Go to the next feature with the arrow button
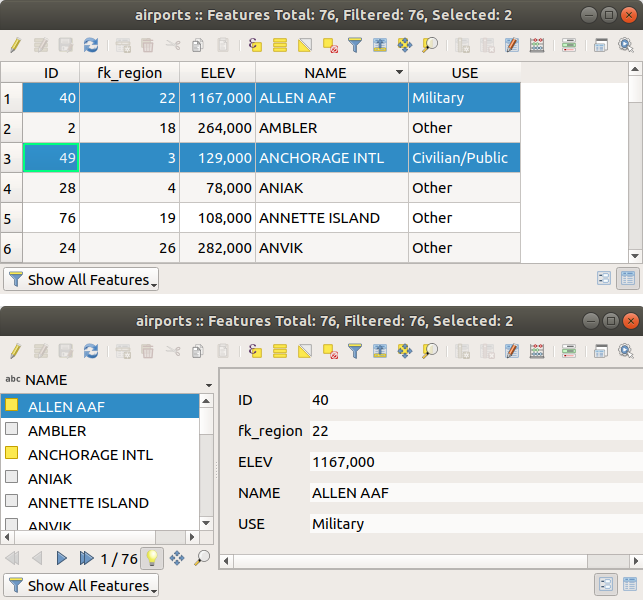The image size is (643, 600). click(62, 559)
